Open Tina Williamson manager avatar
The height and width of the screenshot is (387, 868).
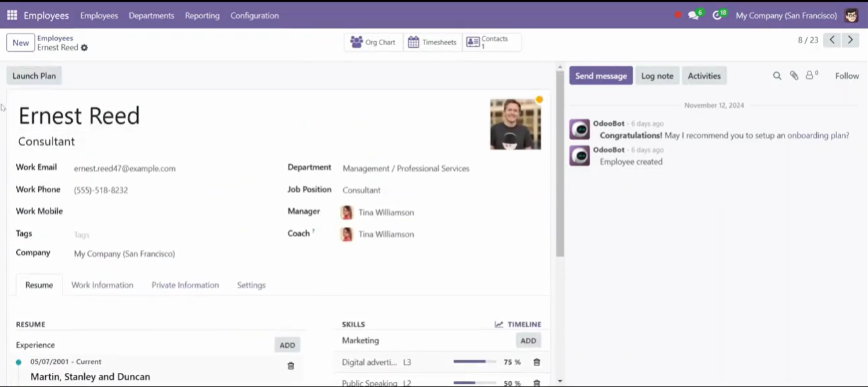pyautogui.click(x=347, y=212)
